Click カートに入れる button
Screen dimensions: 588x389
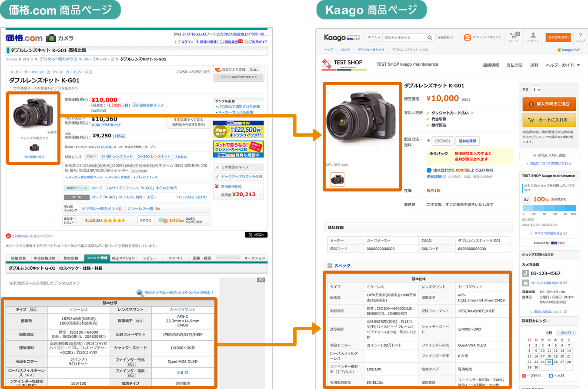(x=549, y=120)
